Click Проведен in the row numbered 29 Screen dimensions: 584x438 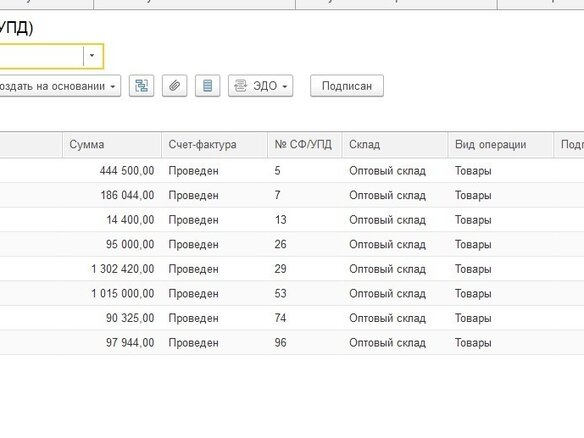(193, 269)
